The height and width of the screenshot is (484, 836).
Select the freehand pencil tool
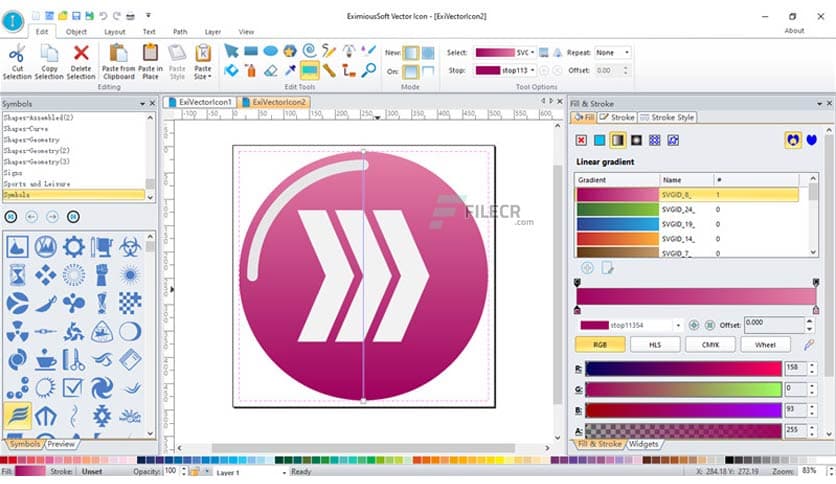329,51
